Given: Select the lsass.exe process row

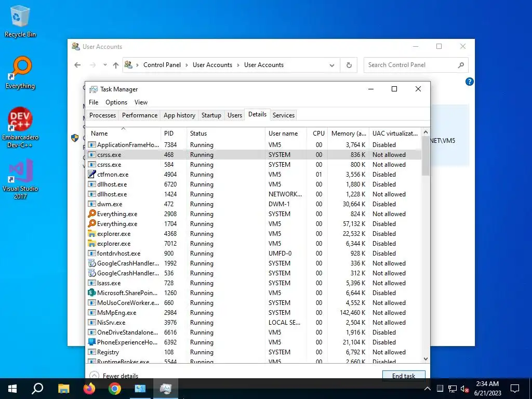Looking at the screenshot, I should point(254,283).
